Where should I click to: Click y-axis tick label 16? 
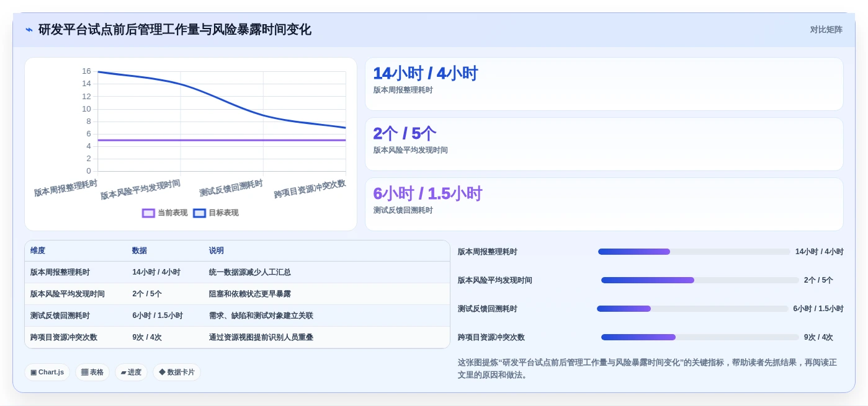click(86, 71)
